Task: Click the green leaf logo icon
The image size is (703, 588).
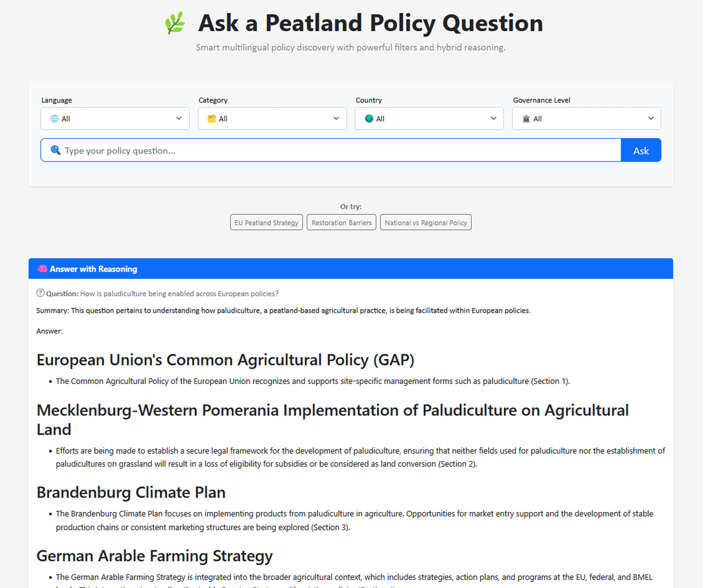Action: pos(175,23)
